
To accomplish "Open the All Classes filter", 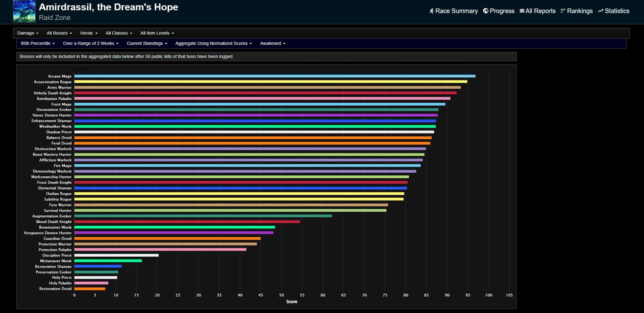I will tap(119, 33).
